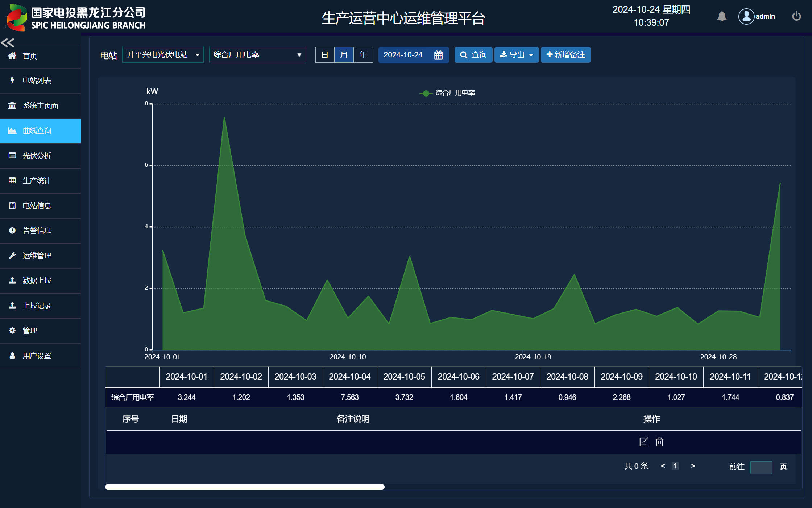Switch to 年 time granularity

click(363, 55)
